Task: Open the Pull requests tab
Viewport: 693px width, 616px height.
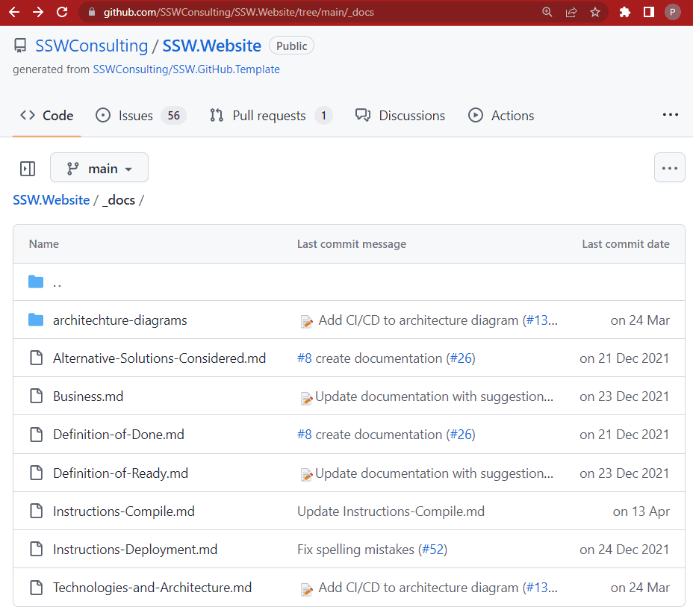Action: coord(269,116)
